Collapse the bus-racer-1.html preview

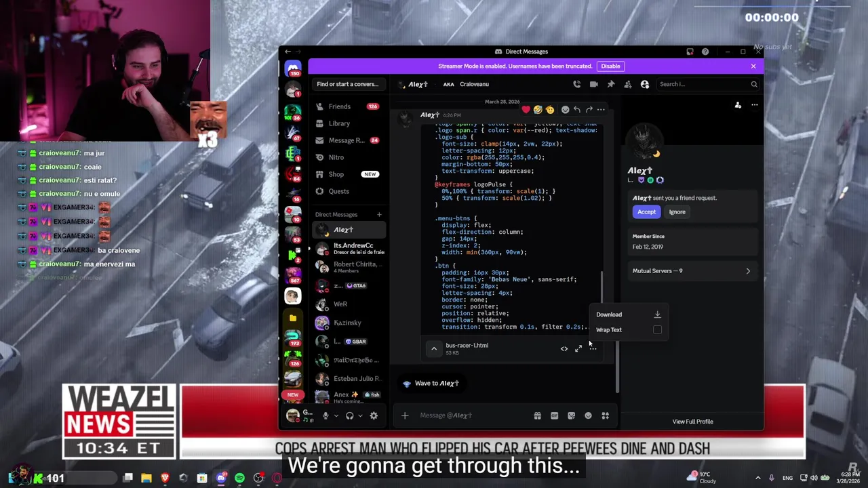pyautogui.click(x=434, y=348)
